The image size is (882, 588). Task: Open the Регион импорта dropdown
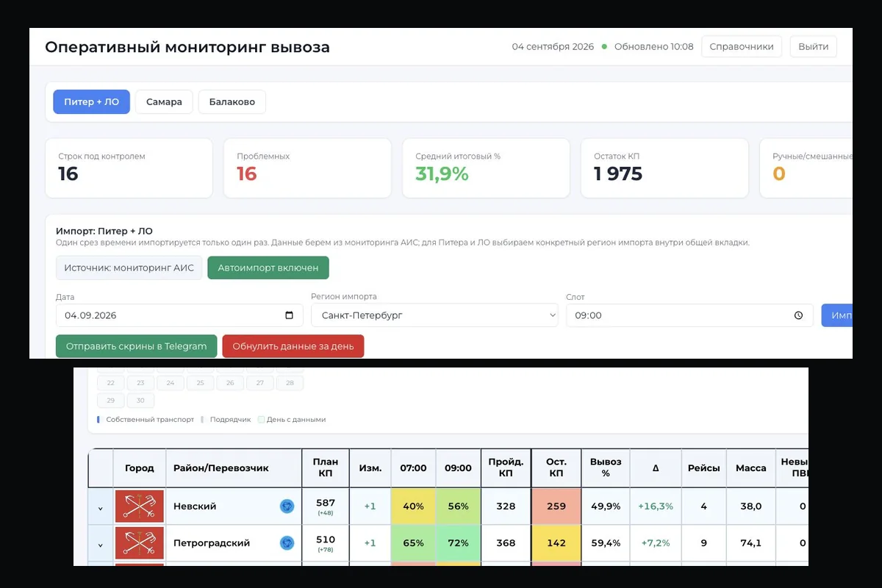[434, 315]
